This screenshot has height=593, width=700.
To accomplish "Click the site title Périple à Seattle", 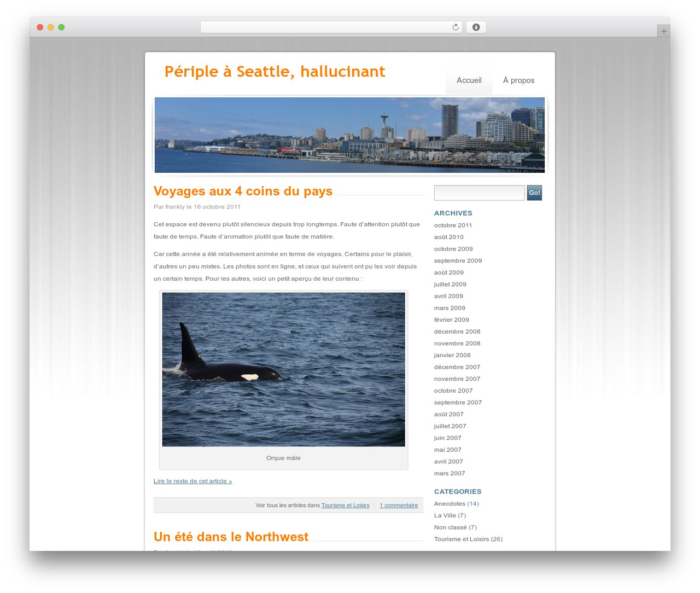I will (x=275, y=72).
